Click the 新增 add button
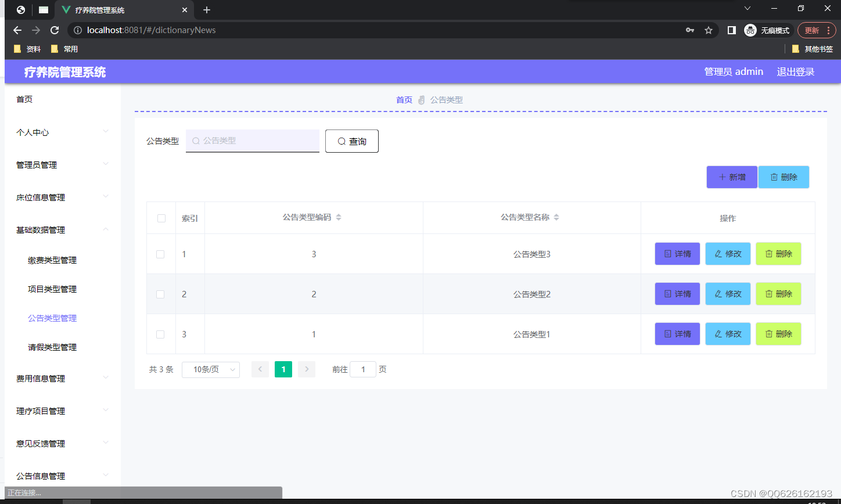The image size is (841, 504). click(732, 177)
